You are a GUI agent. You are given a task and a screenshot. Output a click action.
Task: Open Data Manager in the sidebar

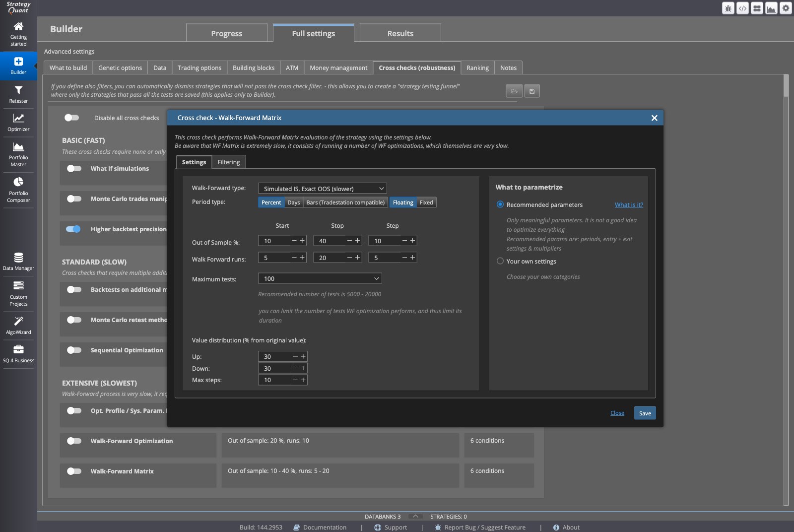click(18, 262)
